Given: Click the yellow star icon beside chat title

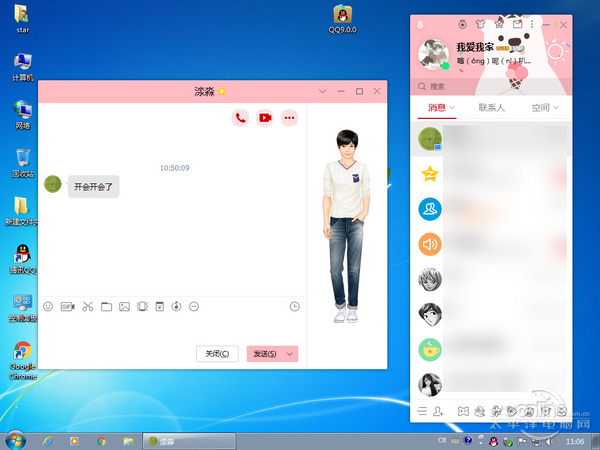Looking at the screenshot, I should point(222,91).
